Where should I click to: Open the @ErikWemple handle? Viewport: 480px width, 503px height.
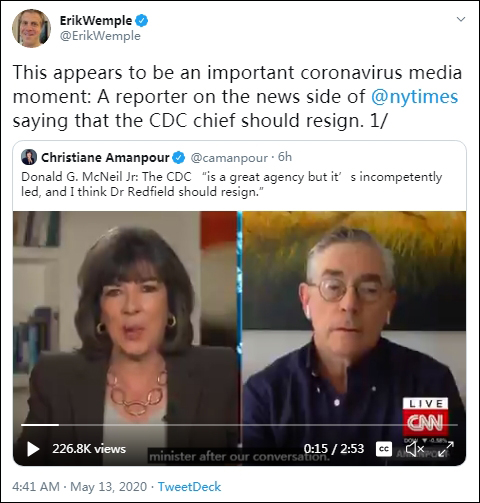click(100, 36)
